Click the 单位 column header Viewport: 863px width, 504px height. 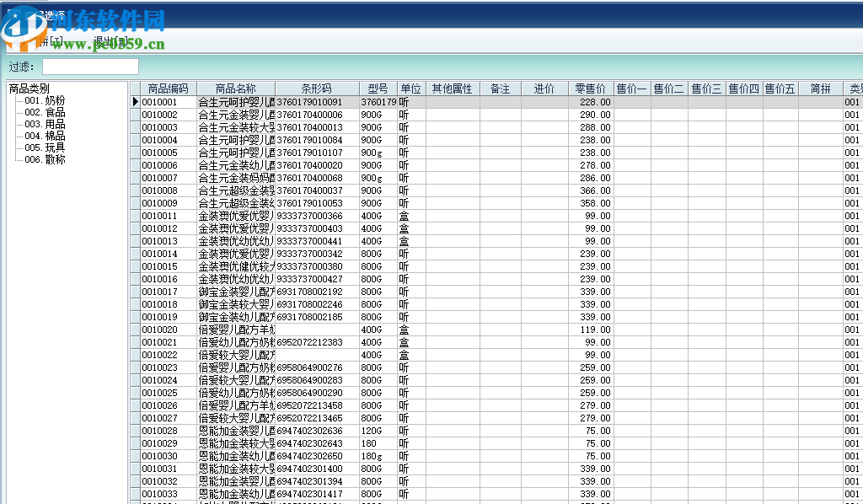tap(410, 88)
